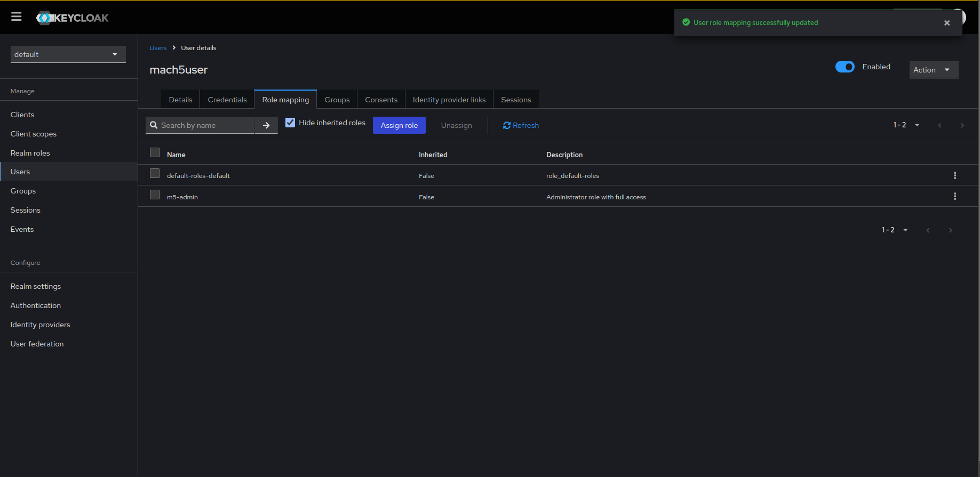
Task: Go to next page in top pagination
Action: [x=962, y=125]
